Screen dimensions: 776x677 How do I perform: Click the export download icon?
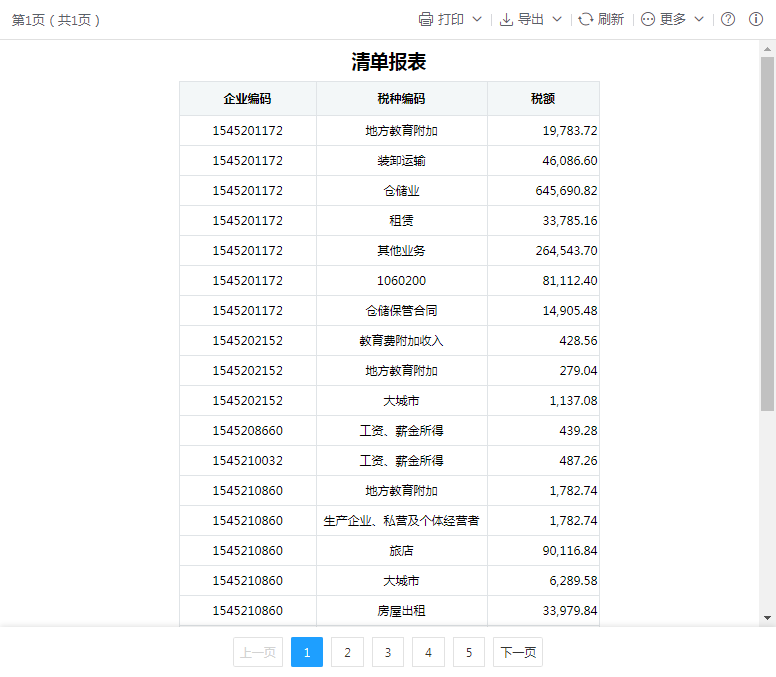click(506, 19)
